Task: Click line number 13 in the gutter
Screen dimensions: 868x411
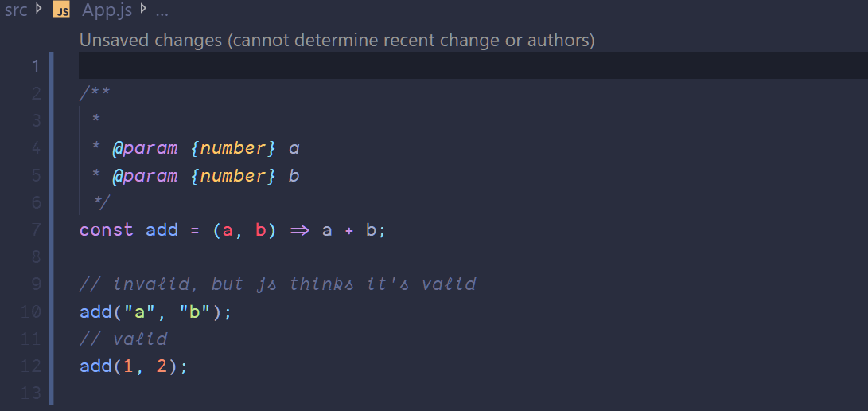Action: (x=32, y=393)
